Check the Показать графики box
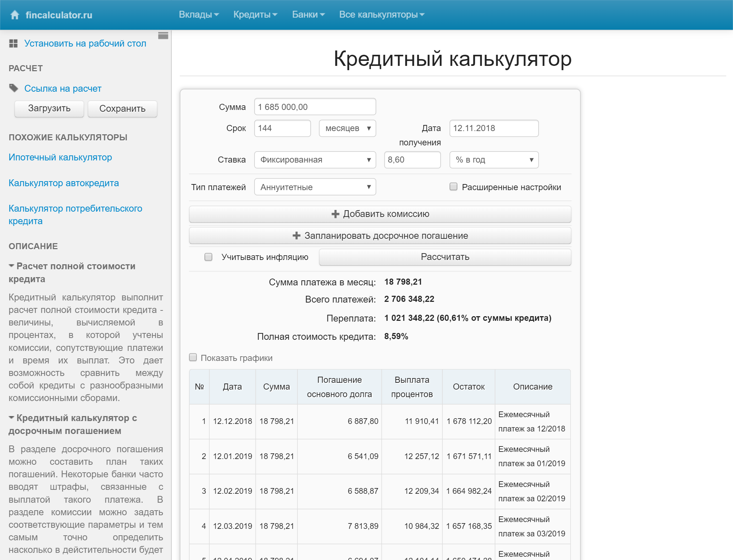 point(193,357)
